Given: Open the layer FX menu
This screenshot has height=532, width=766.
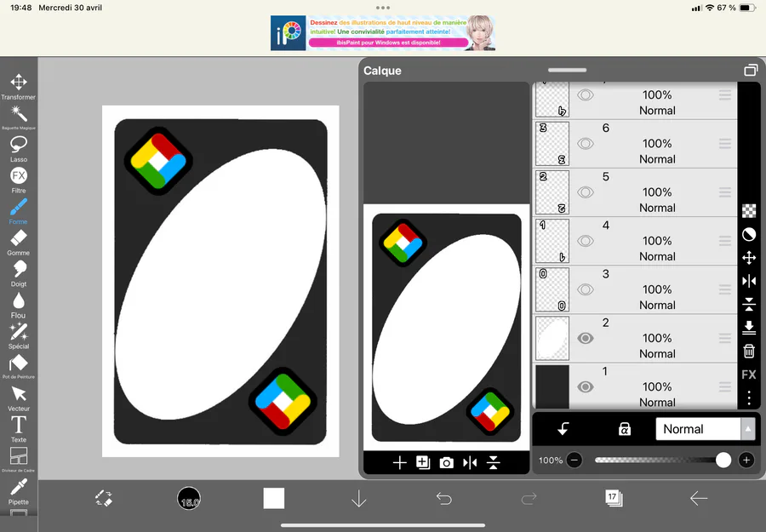Looking at the screenshot, I should (749, 375).
